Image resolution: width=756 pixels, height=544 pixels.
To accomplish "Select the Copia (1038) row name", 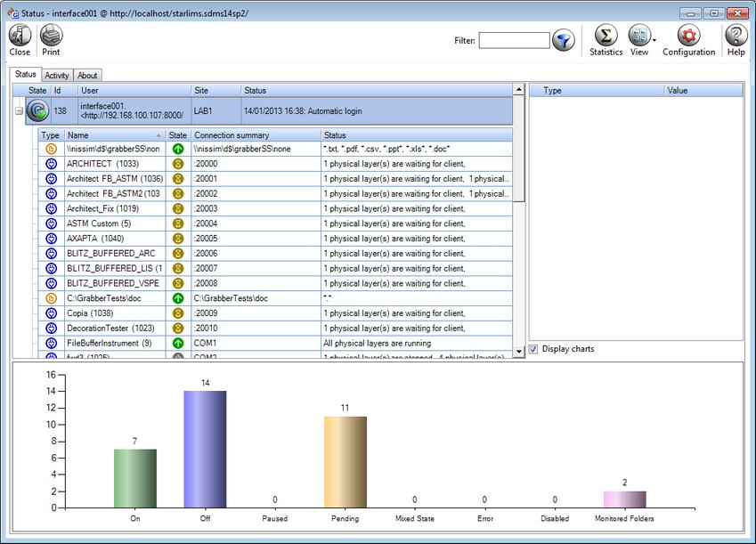I will pos(90,313).
